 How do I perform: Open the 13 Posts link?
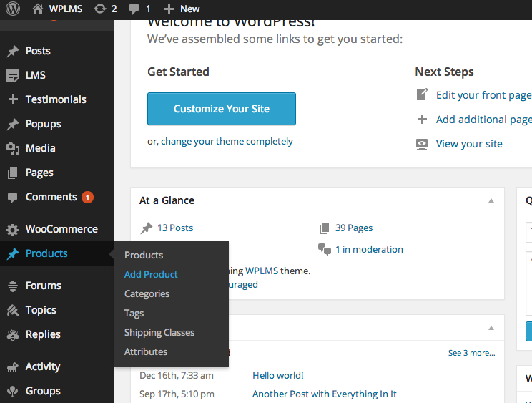tap(175, 228)
